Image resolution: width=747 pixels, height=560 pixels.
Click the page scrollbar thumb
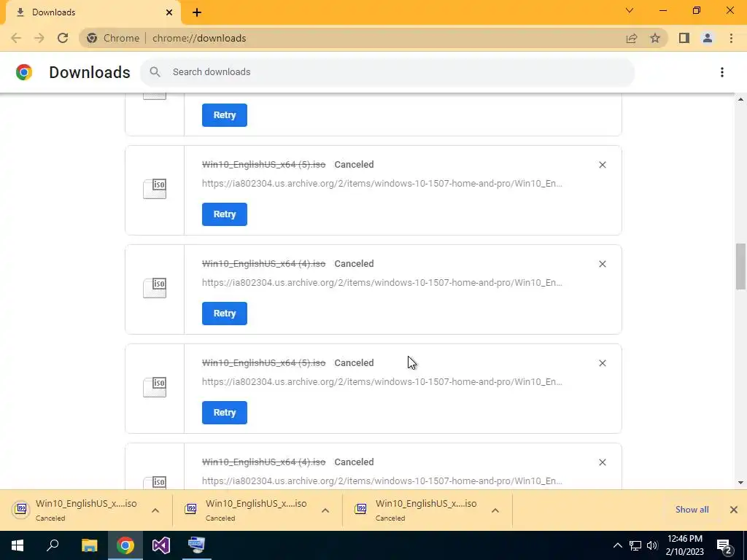pos(740,265)
